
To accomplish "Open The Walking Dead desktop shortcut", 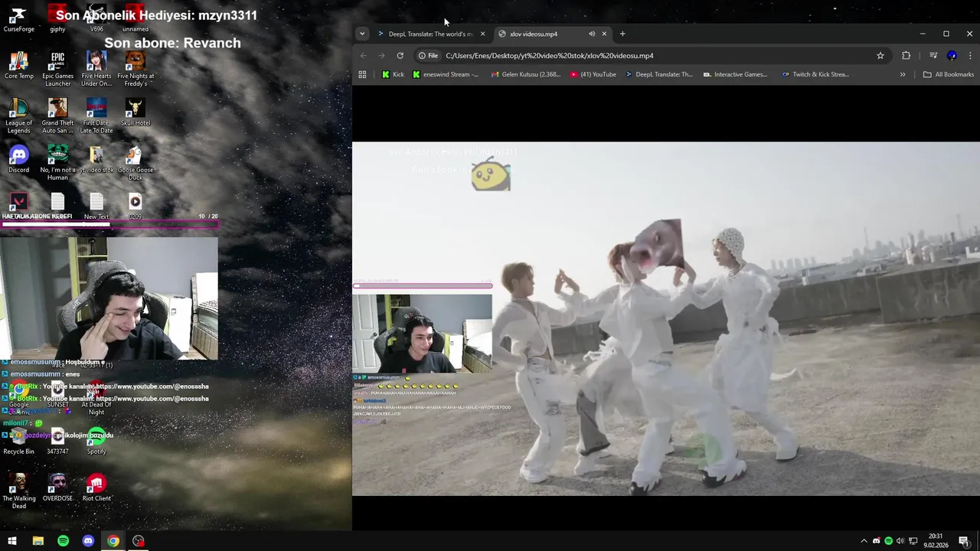I will 18,491.
